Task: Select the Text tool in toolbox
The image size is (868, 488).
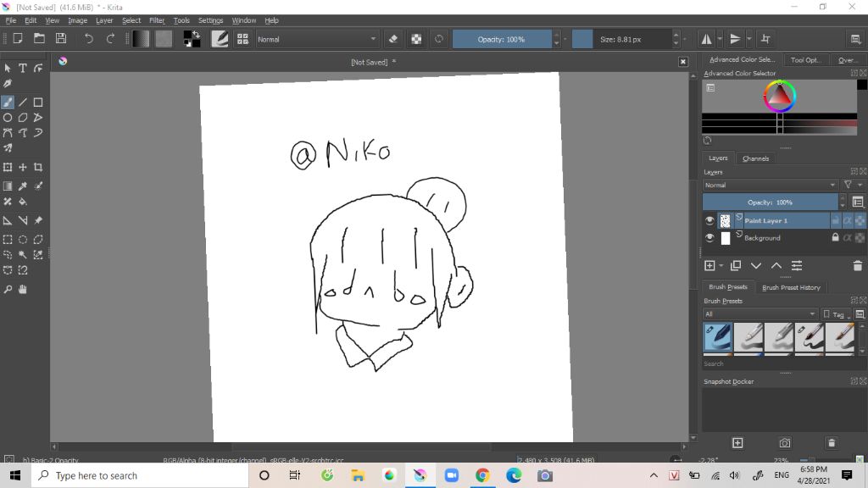Action: coord(23,68)
